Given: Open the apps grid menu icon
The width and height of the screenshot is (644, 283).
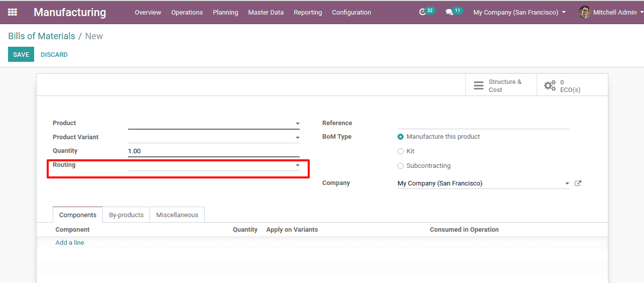Looking at the screenshot, I should point(13,12).
